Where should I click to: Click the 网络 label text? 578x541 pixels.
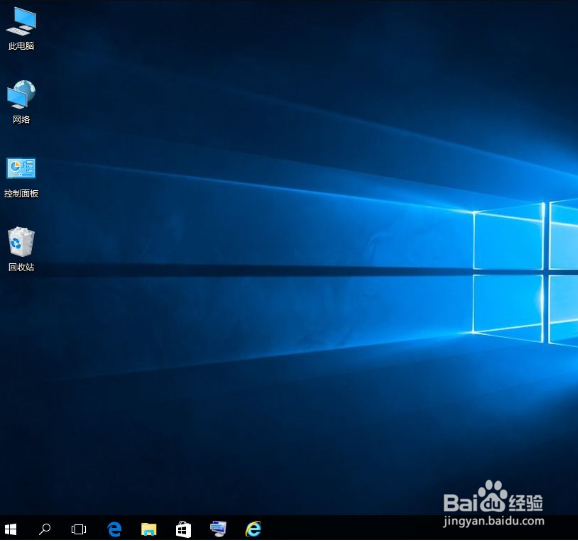point(21,119)
